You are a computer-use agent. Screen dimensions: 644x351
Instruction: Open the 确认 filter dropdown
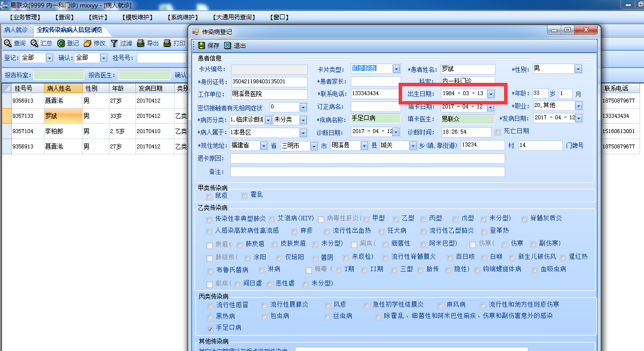pos(103,58)
